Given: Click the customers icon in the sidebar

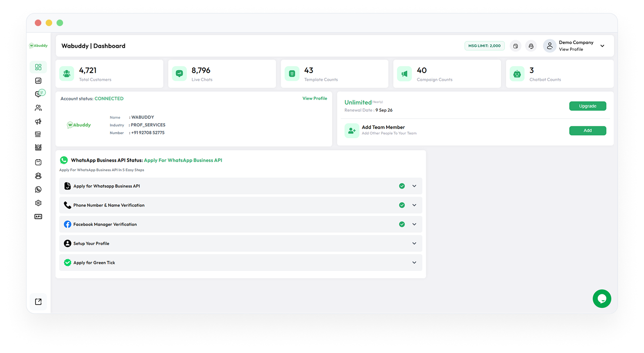Looking at the screenshot, I should (38, 107).
